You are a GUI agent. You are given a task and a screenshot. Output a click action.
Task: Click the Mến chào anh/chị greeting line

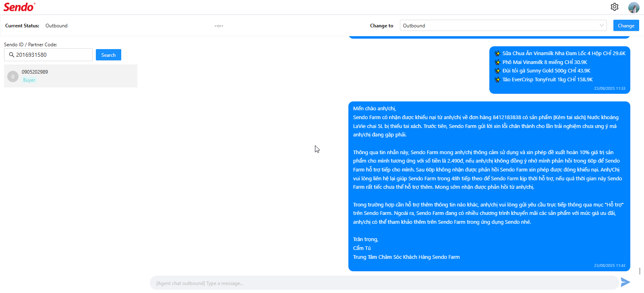pyautogui.click(x=375, y=109)
